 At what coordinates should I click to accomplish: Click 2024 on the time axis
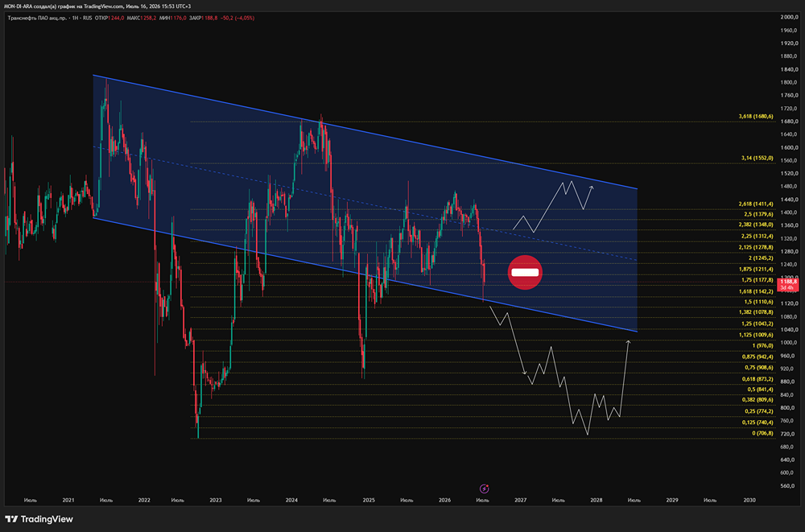point(291,500)
